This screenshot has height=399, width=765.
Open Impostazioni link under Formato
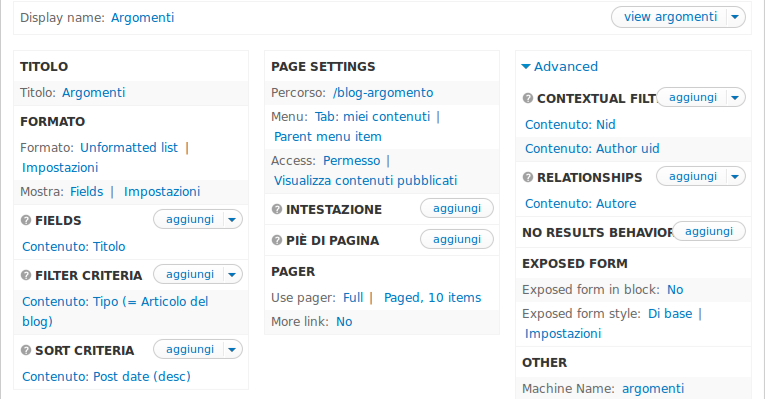pos(60,168)
